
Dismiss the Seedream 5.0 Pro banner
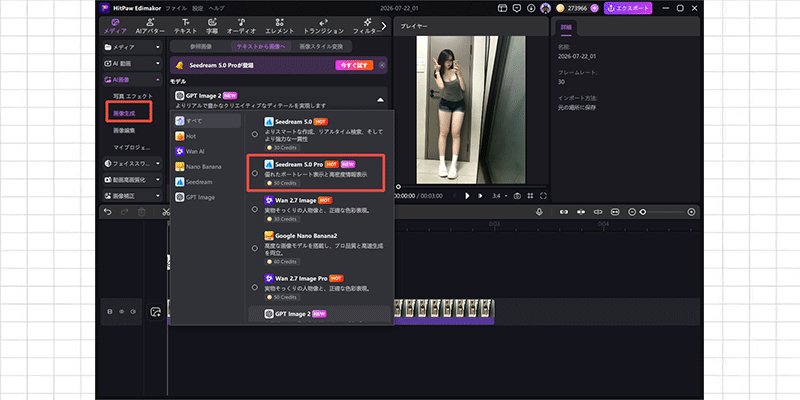point(382,65)
